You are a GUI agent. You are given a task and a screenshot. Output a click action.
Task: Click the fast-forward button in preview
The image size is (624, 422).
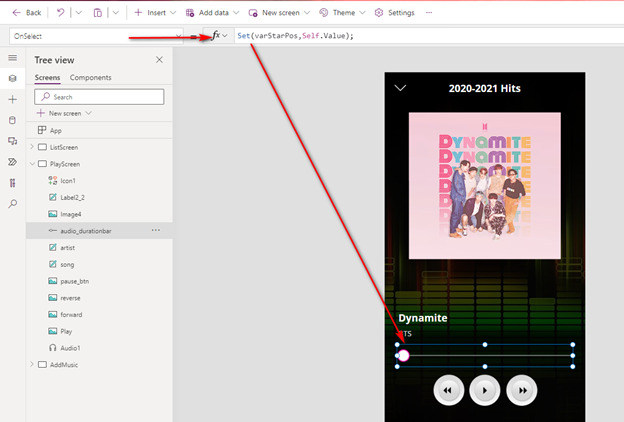click(x=522, y=390)
